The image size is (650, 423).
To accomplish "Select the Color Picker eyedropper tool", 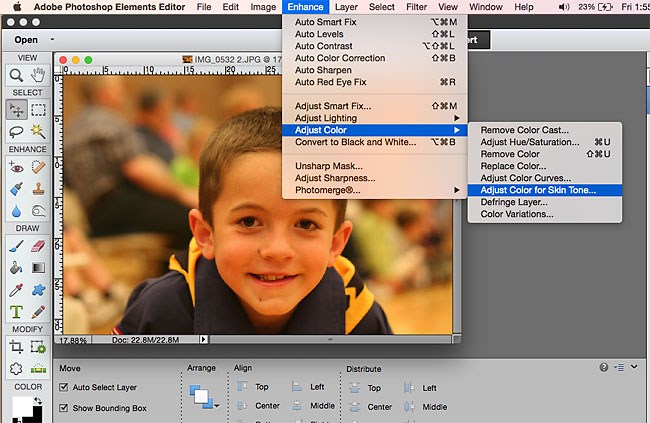I will point(17,290).
